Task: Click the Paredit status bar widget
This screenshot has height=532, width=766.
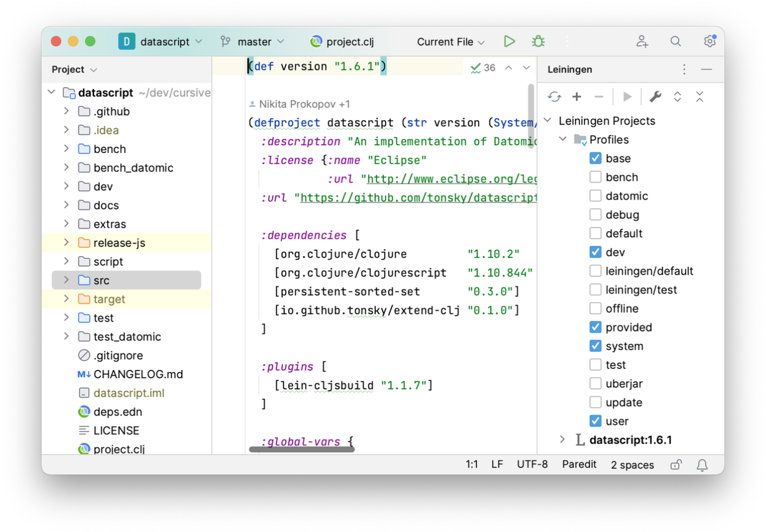Action: 579,464
